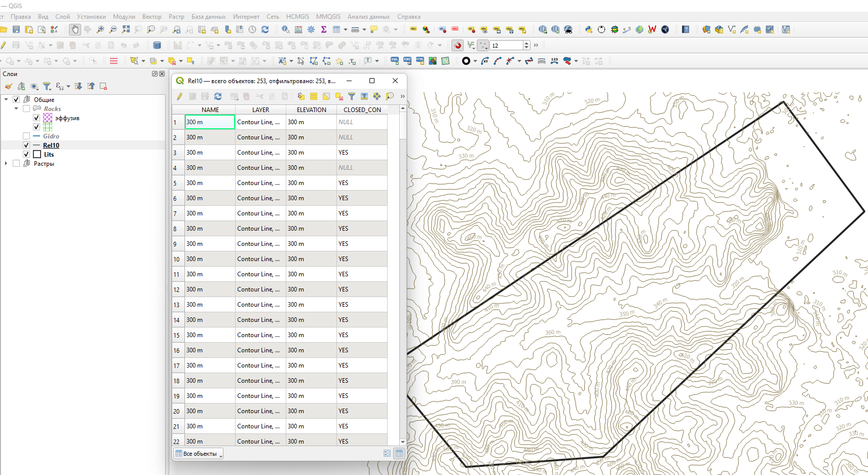This screenshot has width=868, height=475.
Task: Open layer styling panel brush icon
Action: pyautogui.click(x=8, y=86)
